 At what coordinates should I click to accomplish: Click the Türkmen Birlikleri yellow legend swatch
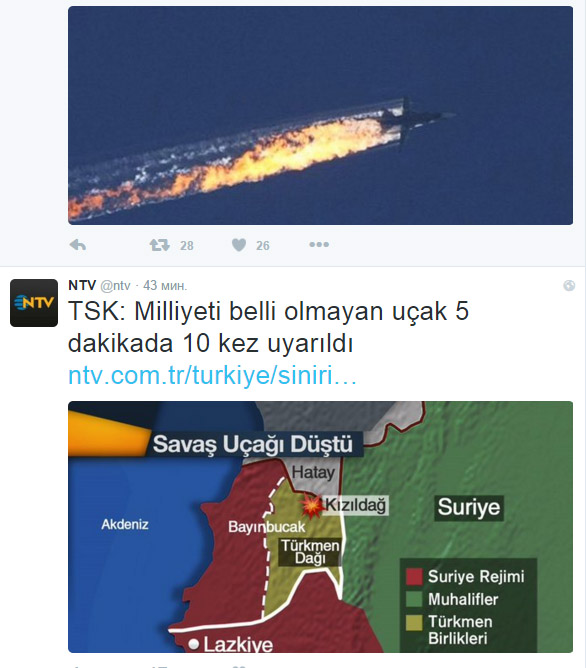pos(414,622)
